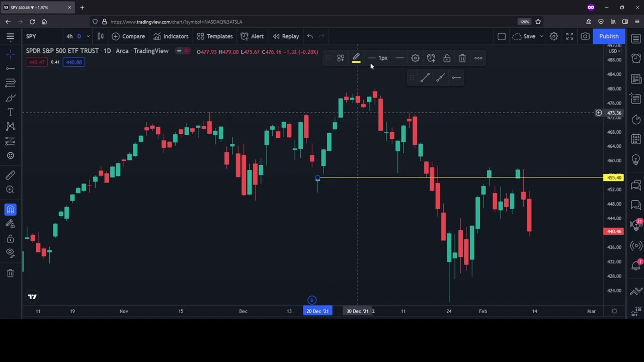Expand the Save layout dropdown arrow

point(541,36)
